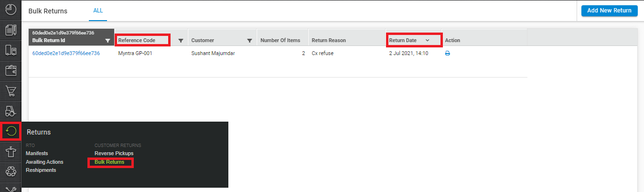This screenshot has height=192, width=644.
Task: Open the dashboard pie chart sidebar icon
Action: click(11, 9)
